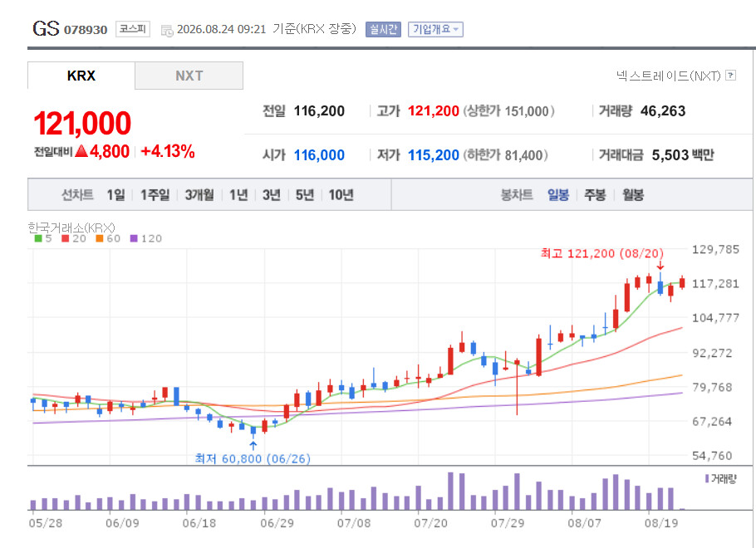This screenshot has height=548, width=756.
Task: Choose 월봉 monthly candle chart
Action: [x=632, y=195]
